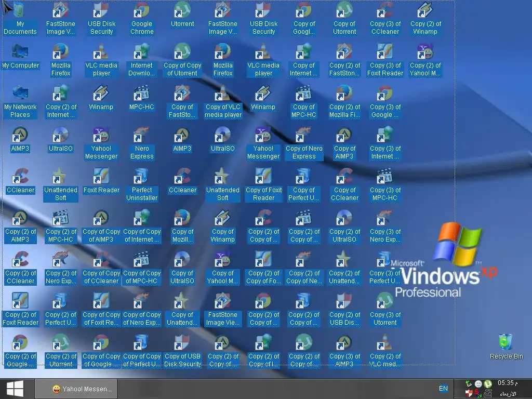Select Copy of Copy of Utorrent icon
The width and height of the screenshot is (532, 399).
(182, 60)
